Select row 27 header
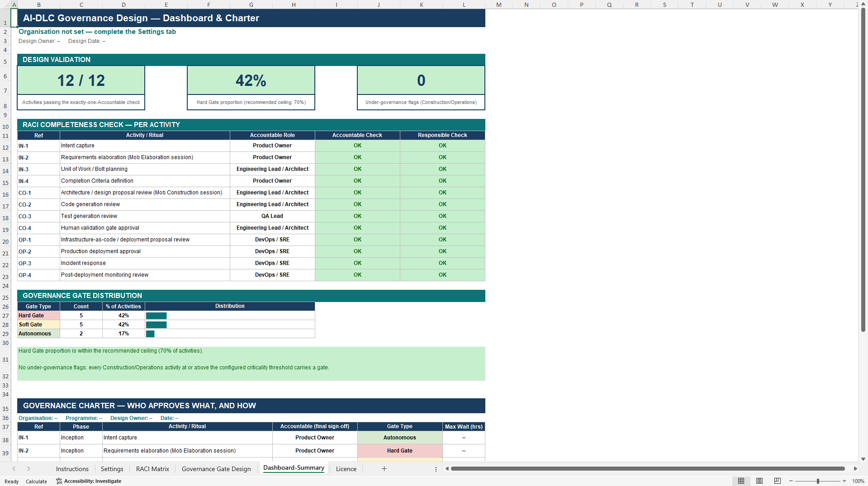 click(x=5, y=316)
